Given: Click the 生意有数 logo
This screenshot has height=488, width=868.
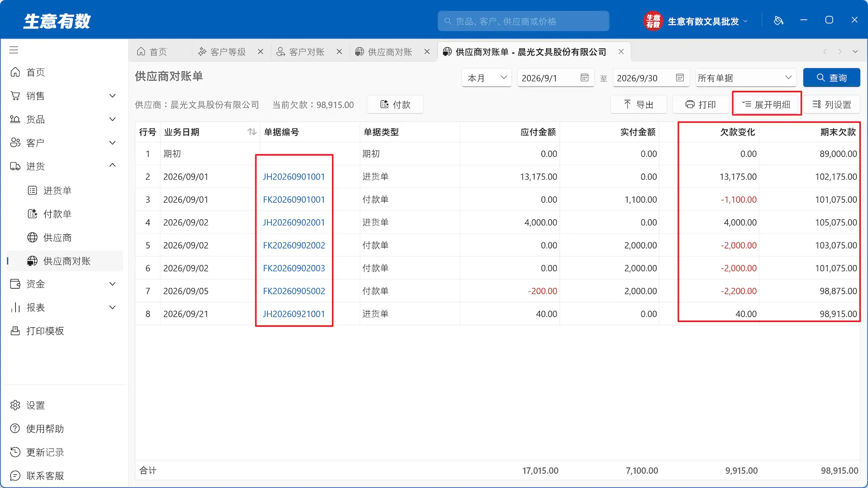Looking at the screenshot, I should 57,21.
